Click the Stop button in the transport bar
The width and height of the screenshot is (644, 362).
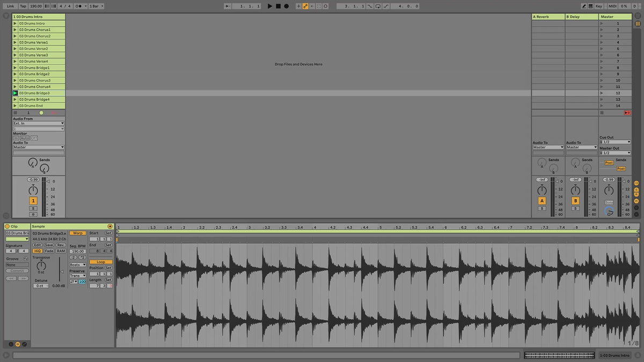[278, 6]
